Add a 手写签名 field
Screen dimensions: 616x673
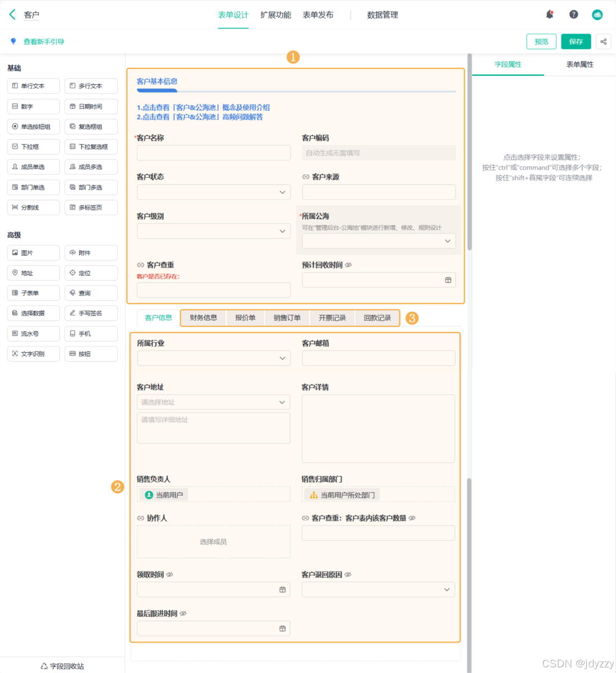(x=91, y=314)
